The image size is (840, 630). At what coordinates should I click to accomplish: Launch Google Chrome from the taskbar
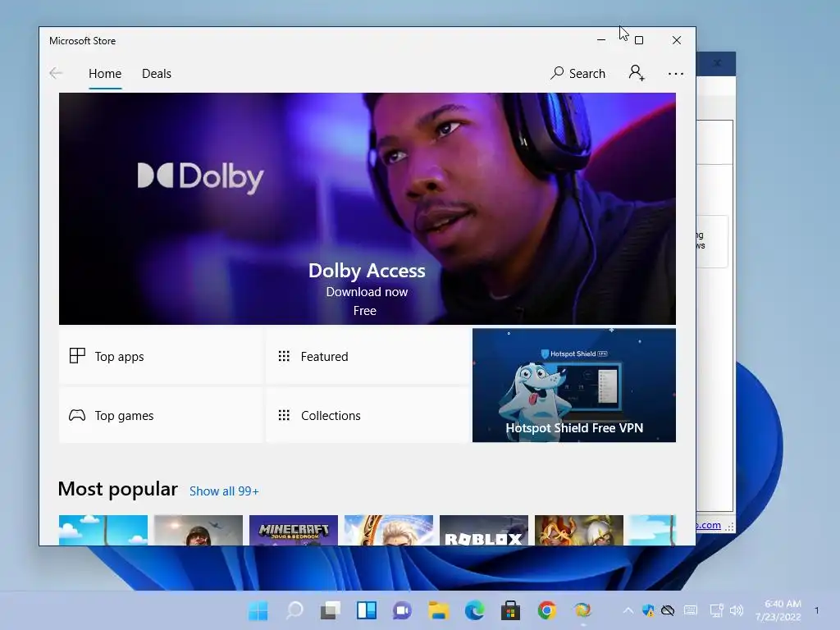click(x=546, y=610)
